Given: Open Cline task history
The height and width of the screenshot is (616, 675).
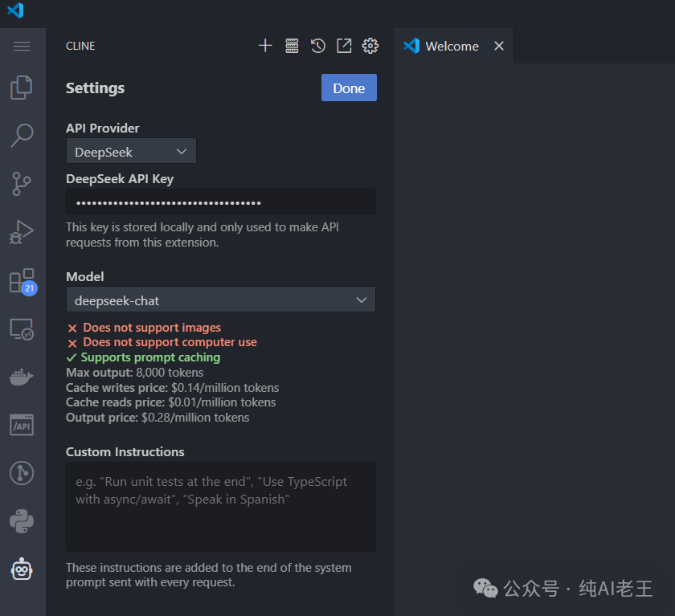Looking at the screenshot, I should [317, 46].
